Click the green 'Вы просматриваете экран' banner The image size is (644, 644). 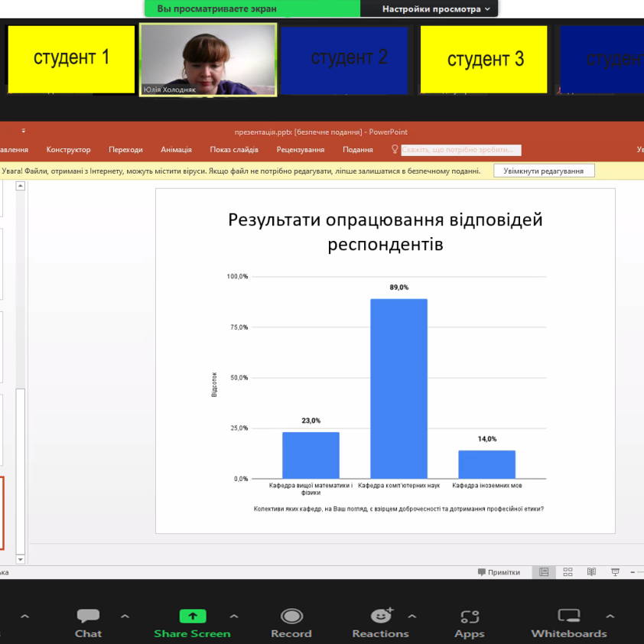click(x=252, y=8)
